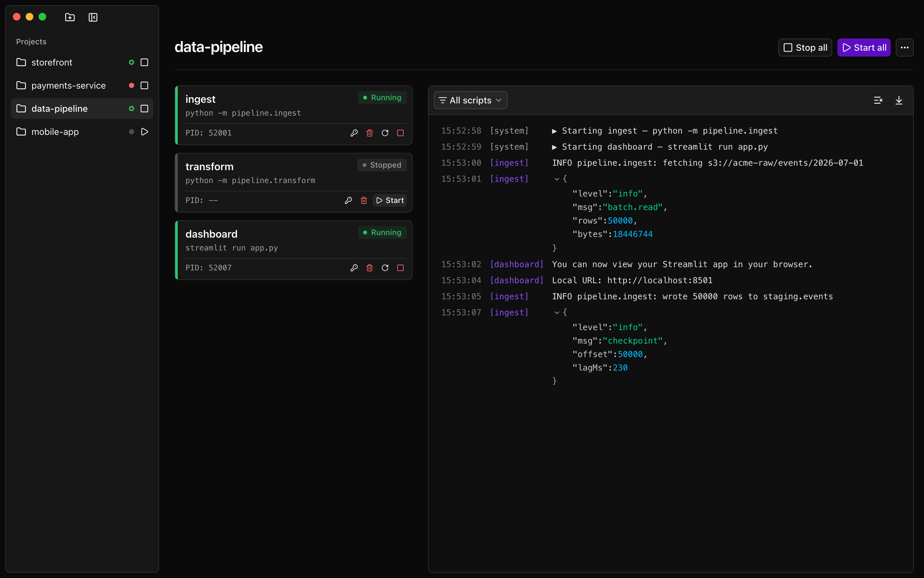The height and width of the screenshot is (578, 924).
Task: Click the Stop all button
Action: 805,48
